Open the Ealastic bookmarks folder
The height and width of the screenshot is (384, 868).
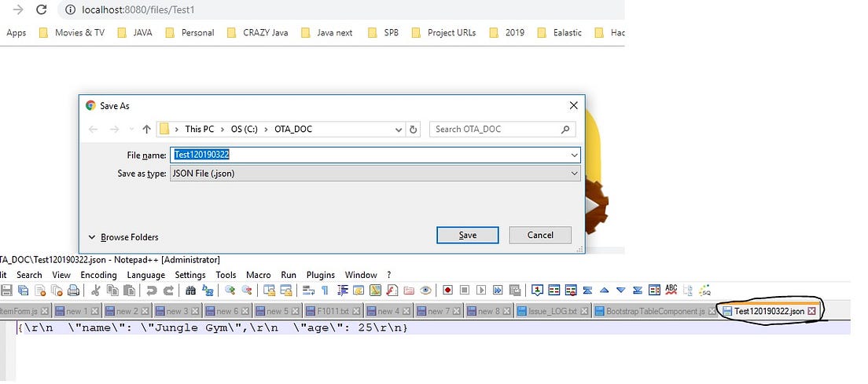(x=560, y=33)
